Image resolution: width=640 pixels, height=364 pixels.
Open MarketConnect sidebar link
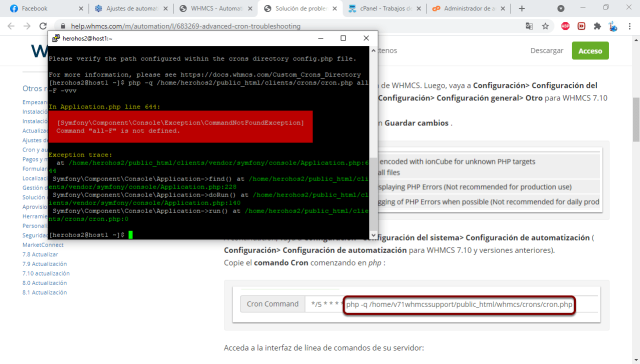pos(43,245)
